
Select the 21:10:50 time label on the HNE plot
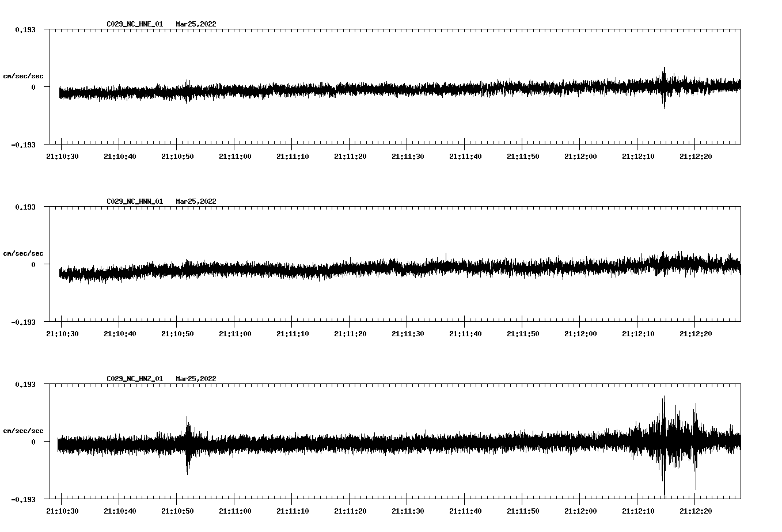[177, 157]
